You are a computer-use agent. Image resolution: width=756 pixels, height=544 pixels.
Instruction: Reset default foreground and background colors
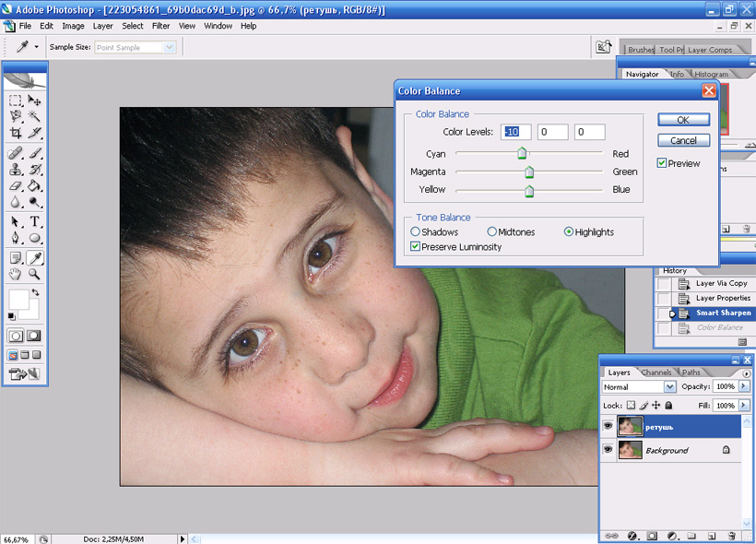coord(12,316)
